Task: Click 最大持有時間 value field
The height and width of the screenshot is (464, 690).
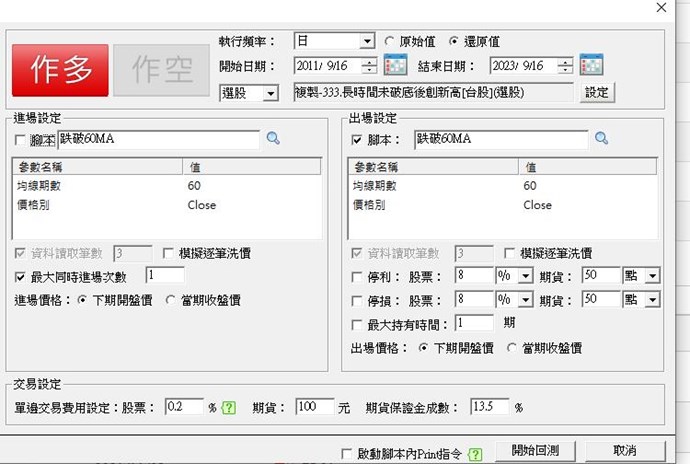Action: point(474,323)
